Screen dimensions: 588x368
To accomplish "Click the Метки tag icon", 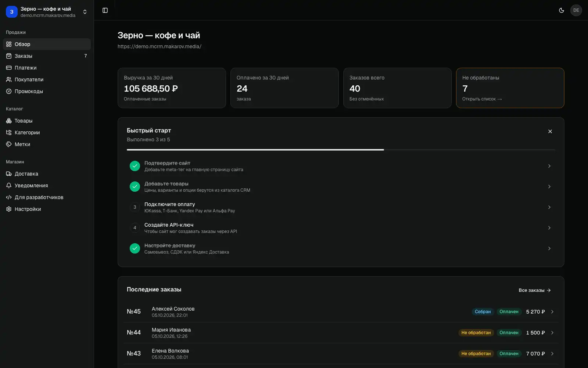I will click(x=9, y=144).
